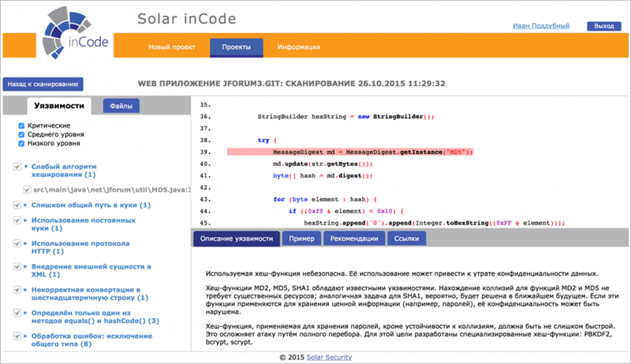Expand Слишком общий путь в куки

coord(26,205)
